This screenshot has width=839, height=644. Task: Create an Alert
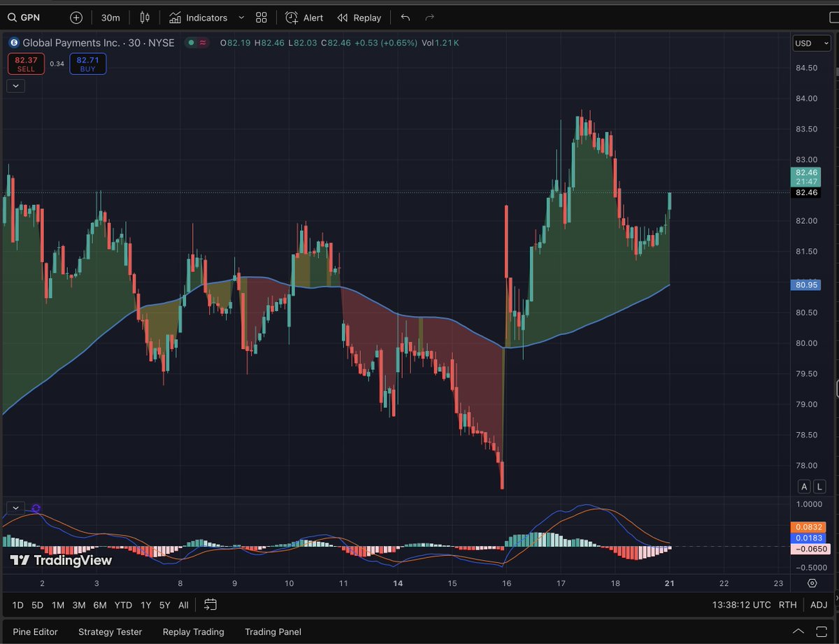pyautogui.click(x=305, y=17)
